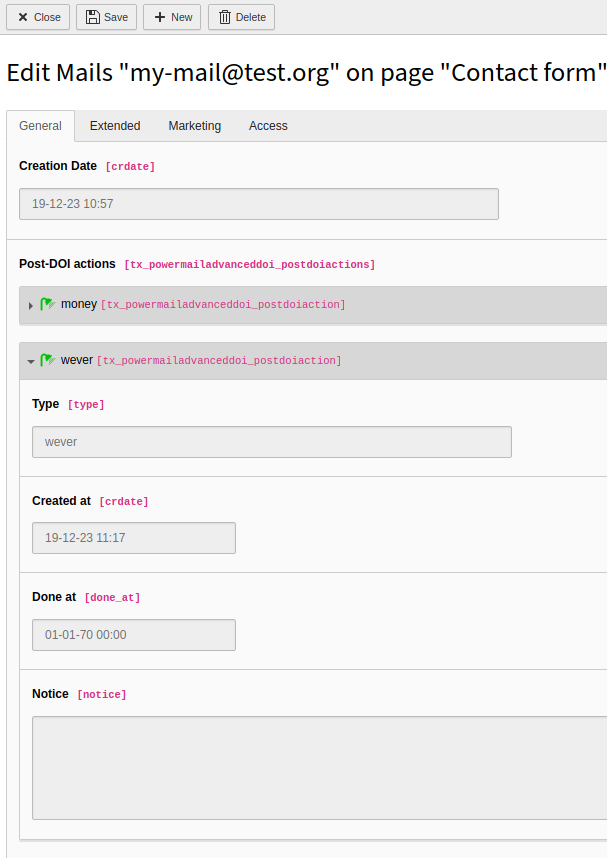Click the X icon in Close button

pyautogui.click(x=23, y=18)
